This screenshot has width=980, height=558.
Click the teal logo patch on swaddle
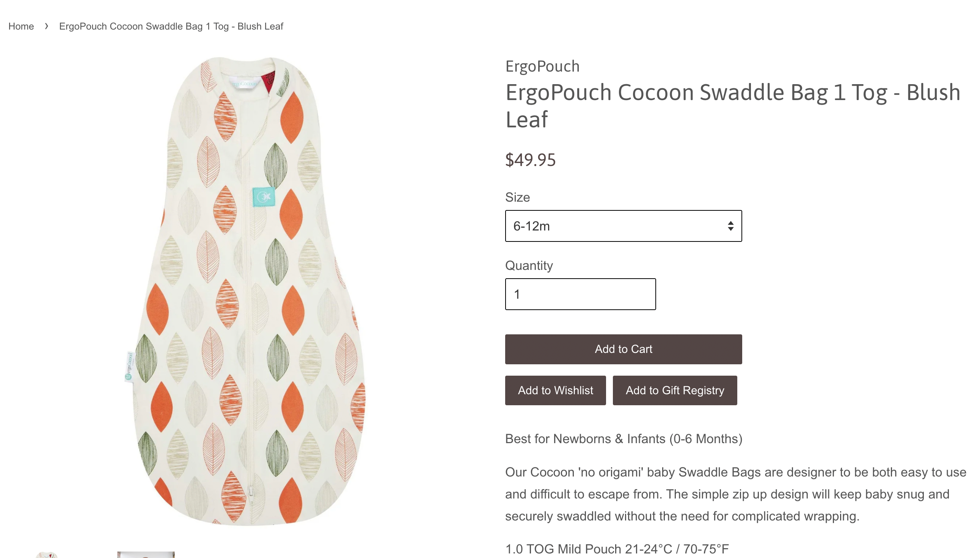264,197
